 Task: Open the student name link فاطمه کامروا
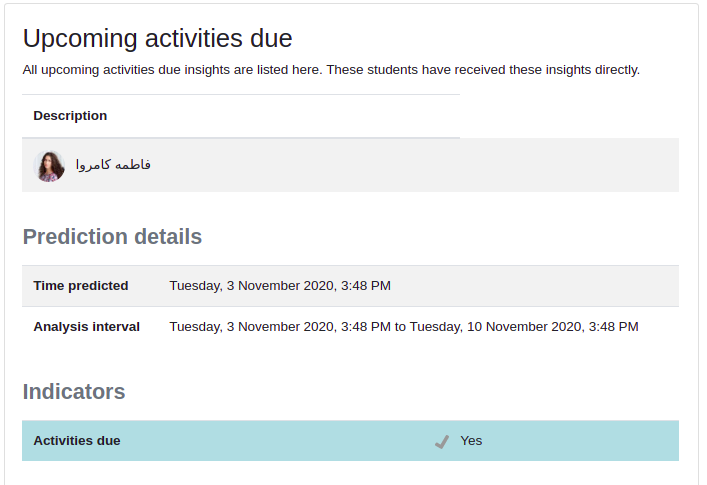point(113,165)
